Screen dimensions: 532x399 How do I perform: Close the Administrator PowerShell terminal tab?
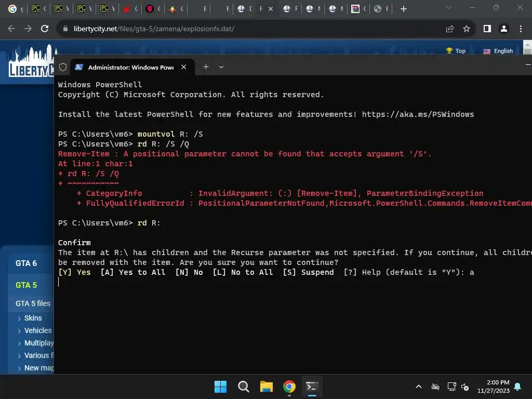pos(183,67)
